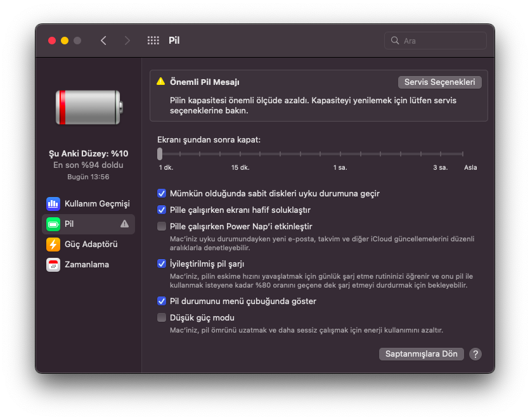Click the yellow warning icon in battery message
The width and height of the screenshot is (530, 420).
coord(161,82)
